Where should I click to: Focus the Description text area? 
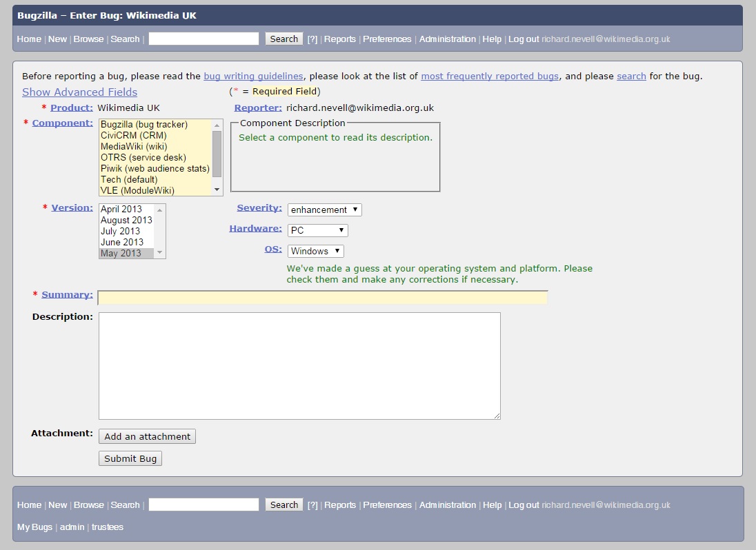[x=299, y=366]
